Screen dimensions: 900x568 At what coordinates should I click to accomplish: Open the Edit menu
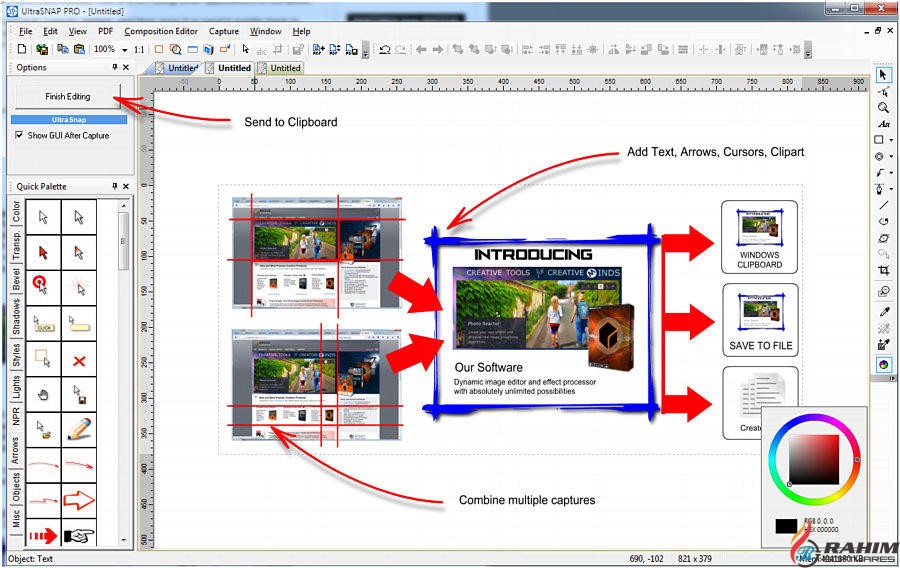pyautogui.click(x=50, y=31)
